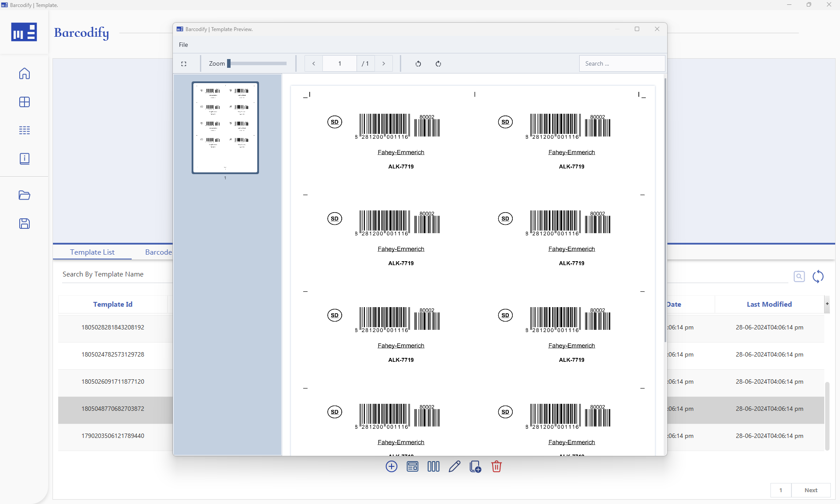The height and width of the screenshot is (504, 840).
Task: Switch to the Barcode tab
Action: (158, 252)
